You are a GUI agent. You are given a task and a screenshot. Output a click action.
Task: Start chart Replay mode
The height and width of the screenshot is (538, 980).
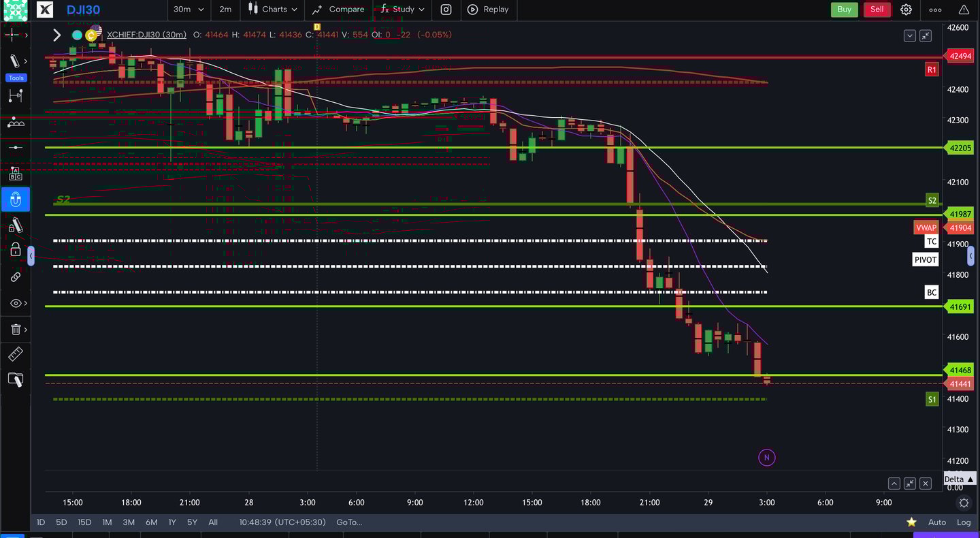click(x=488, y=10)
